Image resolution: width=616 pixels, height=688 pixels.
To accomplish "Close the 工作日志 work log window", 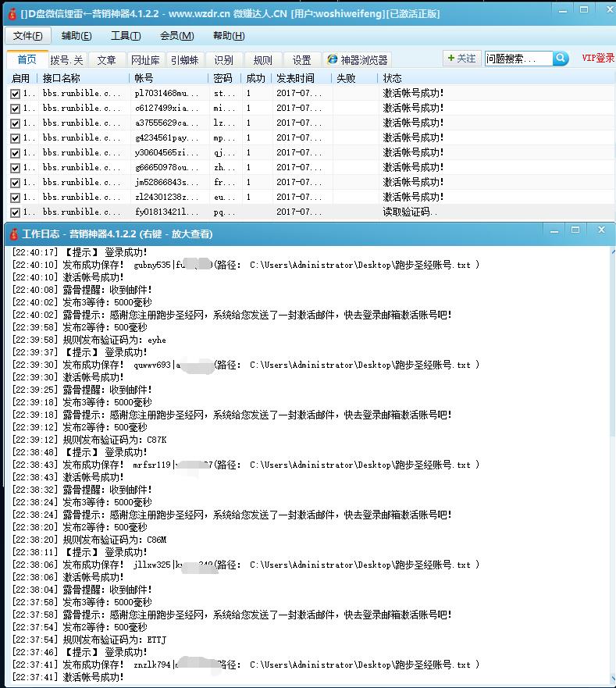I will pyautogui.click(x=601, y=230).
